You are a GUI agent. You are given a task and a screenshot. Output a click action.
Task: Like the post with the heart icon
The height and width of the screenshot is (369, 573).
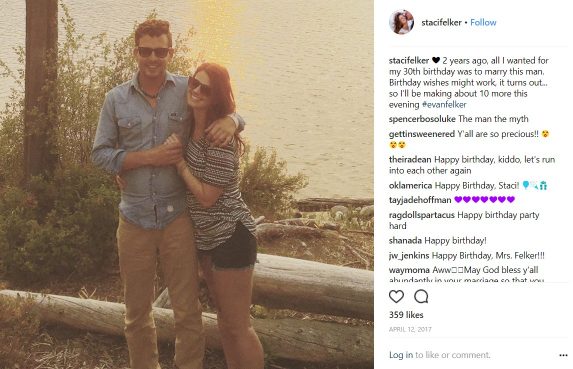pos(396,296)
